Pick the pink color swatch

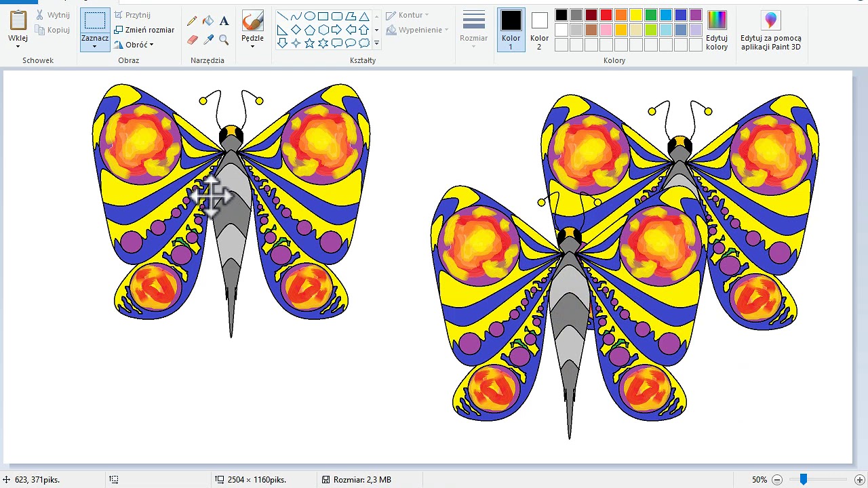click(x=606, y=30)
